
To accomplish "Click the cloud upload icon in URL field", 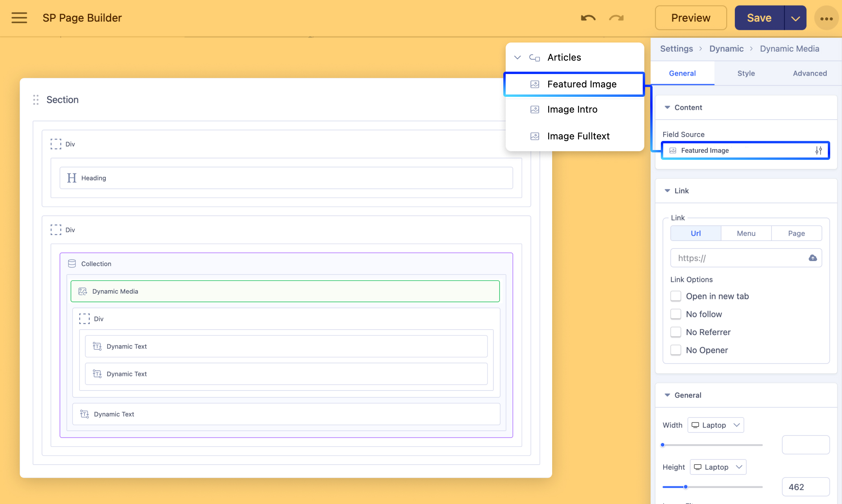I will (x=812, y=258).
